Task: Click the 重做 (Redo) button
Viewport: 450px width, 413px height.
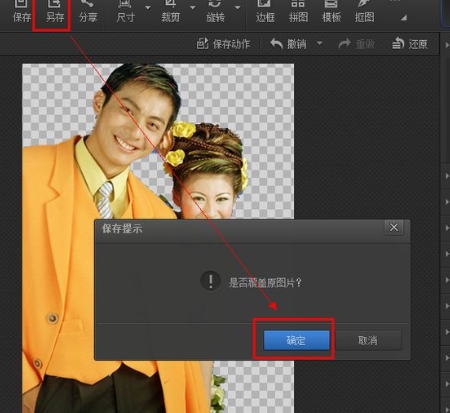Action: (356, 44)
